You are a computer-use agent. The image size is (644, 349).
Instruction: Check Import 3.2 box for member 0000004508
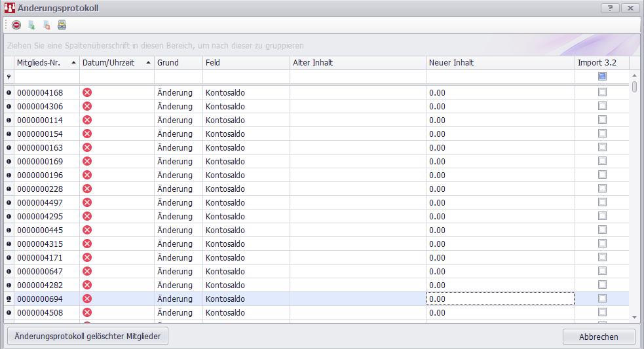coord(602,312)
